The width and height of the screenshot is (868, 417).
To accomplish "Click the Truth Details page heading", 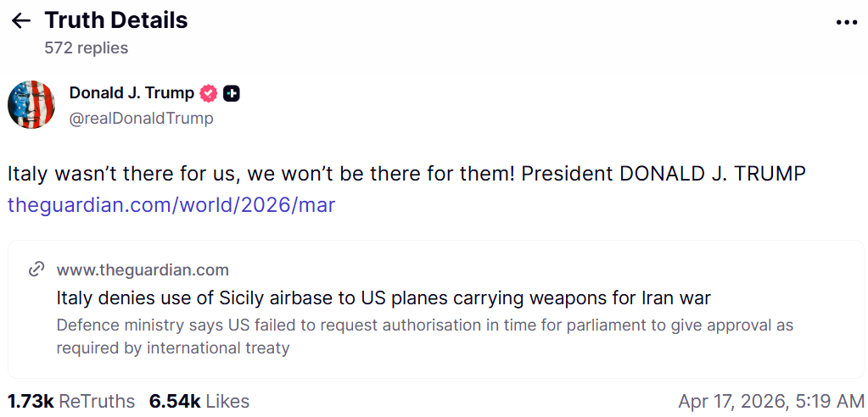I will (x=116, y=20).
